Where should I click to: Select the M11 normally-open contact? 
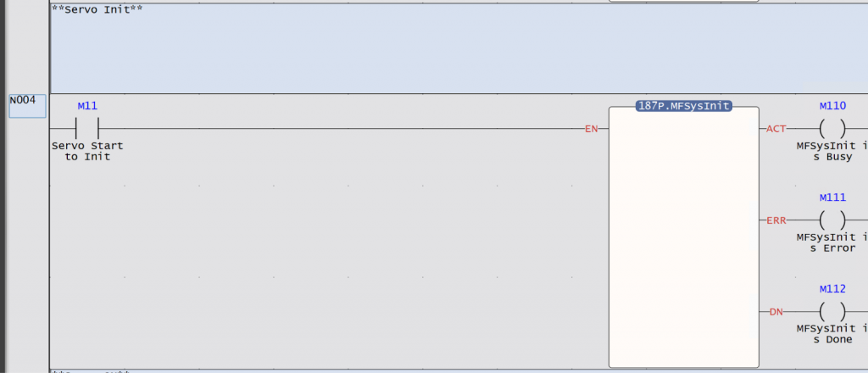click(87, 128)
